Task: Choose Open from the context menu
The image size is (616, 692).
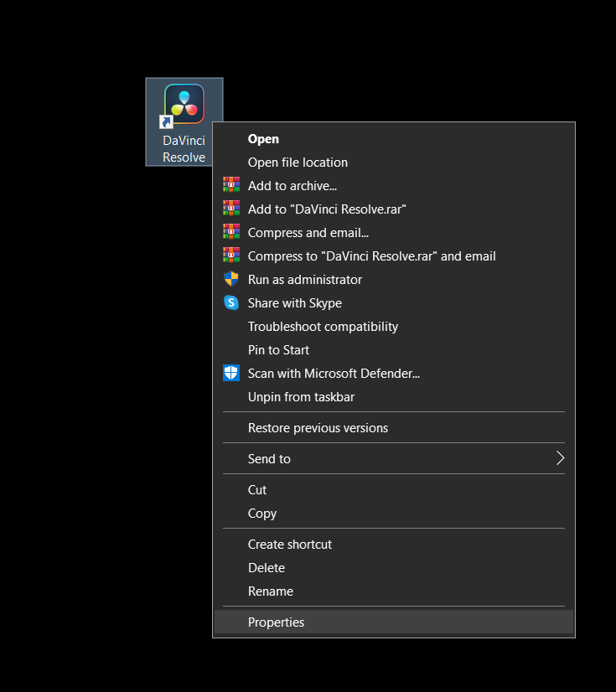Action: click(x=394, y=139)
